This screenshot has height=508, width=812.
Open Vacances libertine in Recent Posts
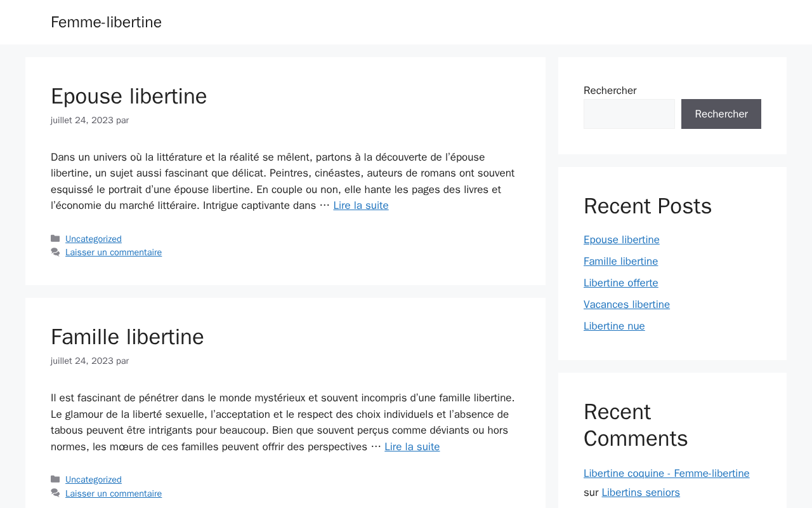pyautogui.click(x=627, y=305)
